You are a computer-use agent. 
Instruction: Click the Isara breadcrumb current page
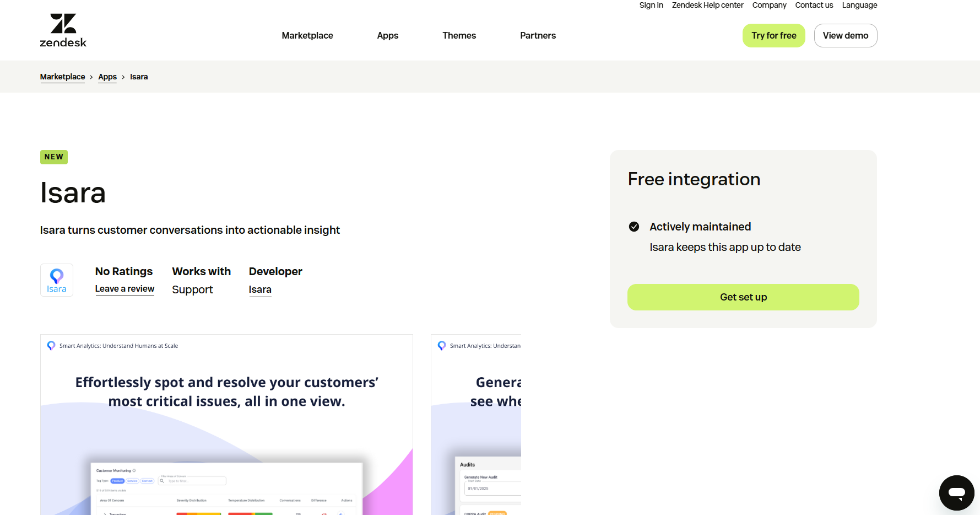[139, 77]
